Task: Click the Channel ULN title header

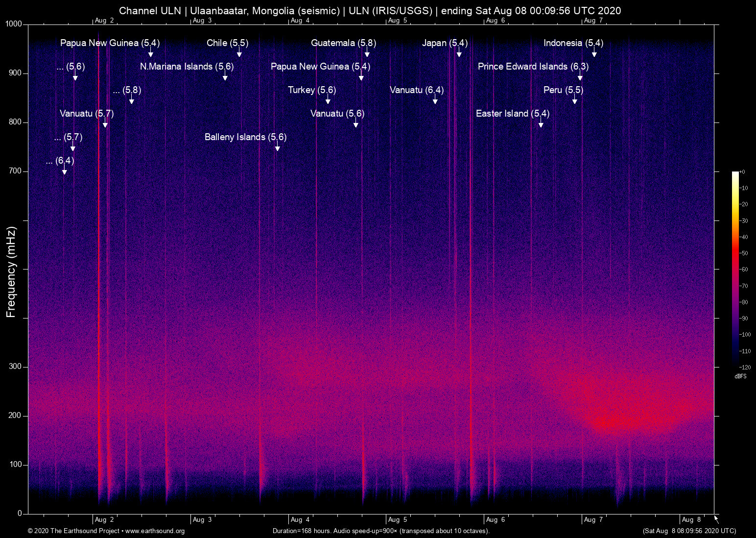Action: tap(370, 10)
